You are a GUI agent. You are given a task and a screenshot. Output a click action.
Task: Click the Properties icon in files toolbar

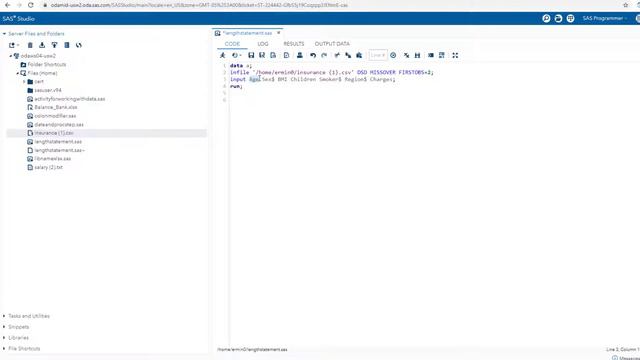67,45
